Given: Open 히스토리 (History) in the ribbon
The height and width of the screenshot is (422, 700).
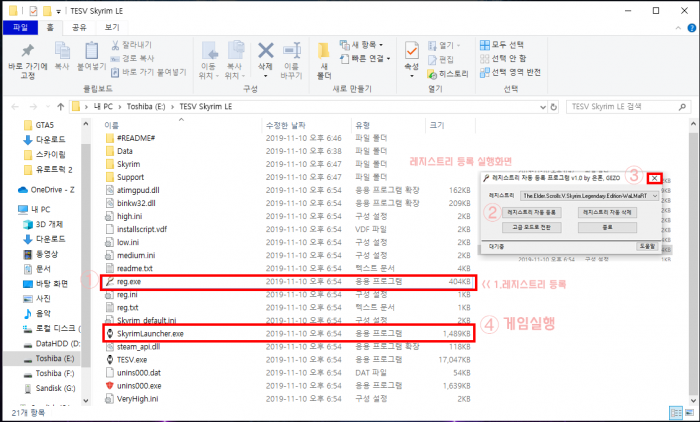Looking at the screenshot, I should coord(448,74).
